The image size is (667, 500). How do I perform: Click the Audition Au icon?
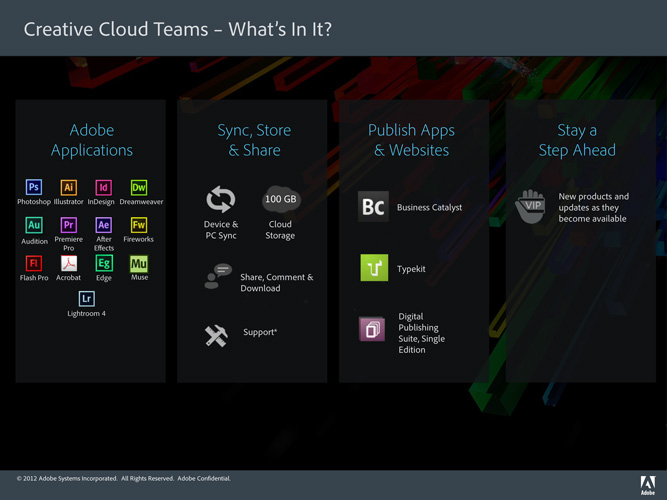pos(34,225)
